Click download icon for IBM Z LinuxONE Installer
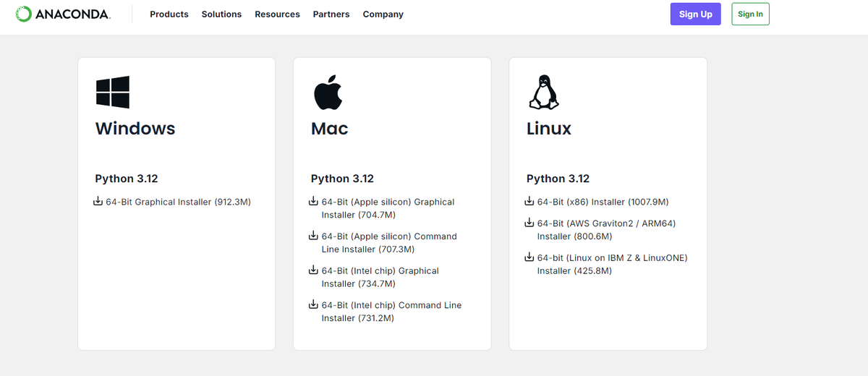The width and height of the screenshot is (868, 376). (x=529, y=257)
